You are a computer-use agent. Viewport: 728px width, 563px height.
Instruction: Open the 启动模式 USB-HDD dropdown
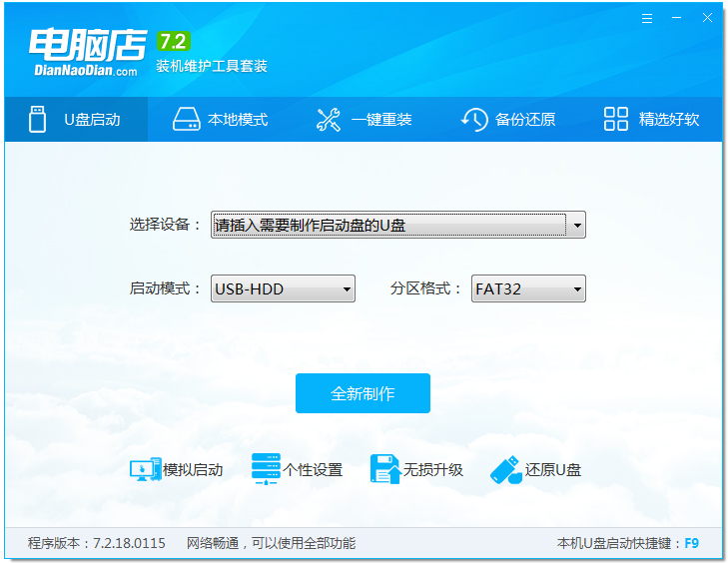[x=283, y=288]
